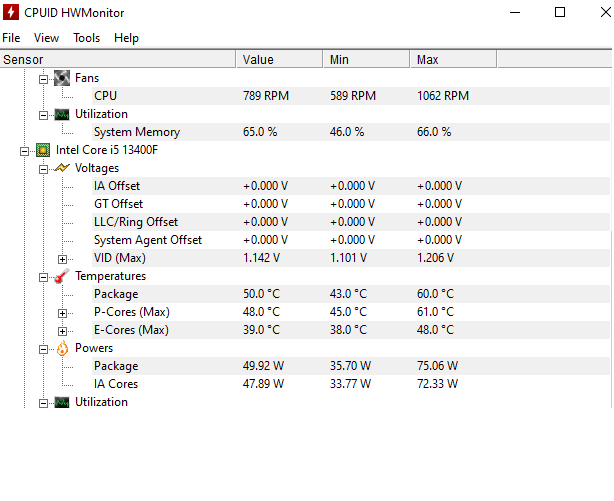Open the File menu
Image resolution: width=614 pixels, height=501 pixels.
click(x=11, y=38)
